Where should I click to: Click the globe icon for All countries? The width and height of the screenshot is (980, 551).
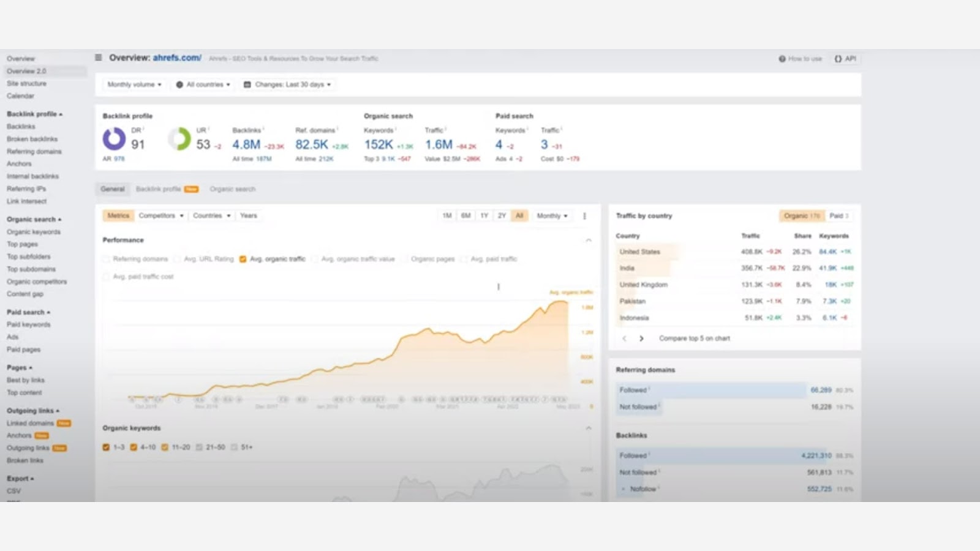(179, 84)
